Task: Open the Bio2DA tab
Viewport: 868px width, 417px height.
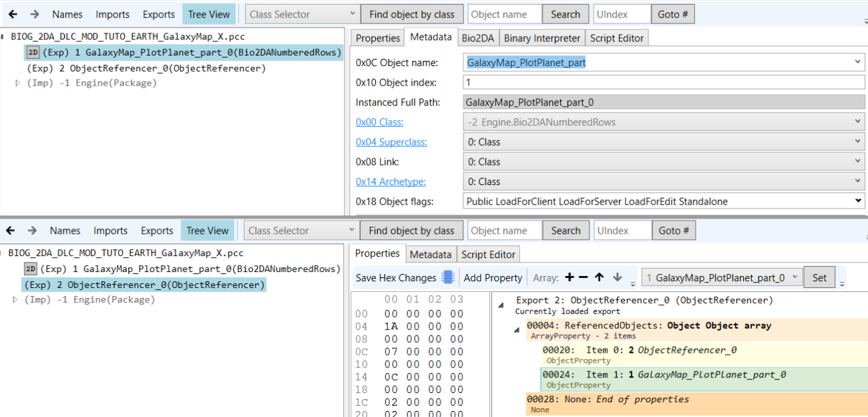Action: coord(478,38)
